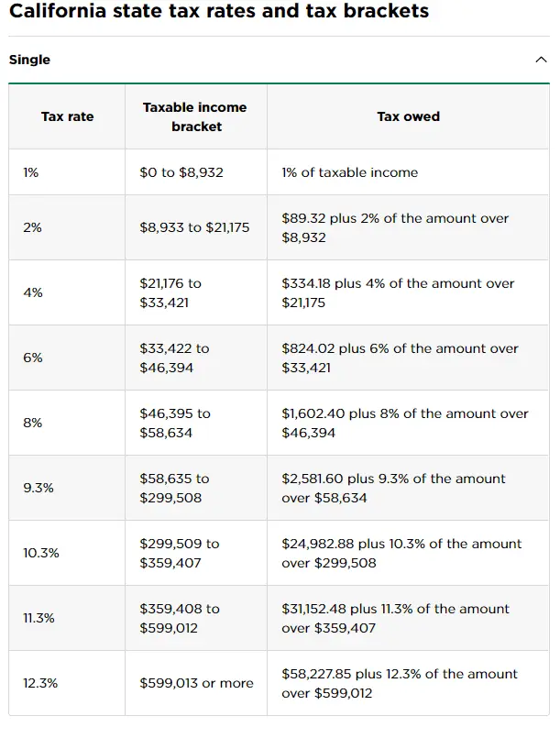The width and height of the screenshot is (560, 738).
Task: Click the 1% tax rate cell
Action: [31, 172]
